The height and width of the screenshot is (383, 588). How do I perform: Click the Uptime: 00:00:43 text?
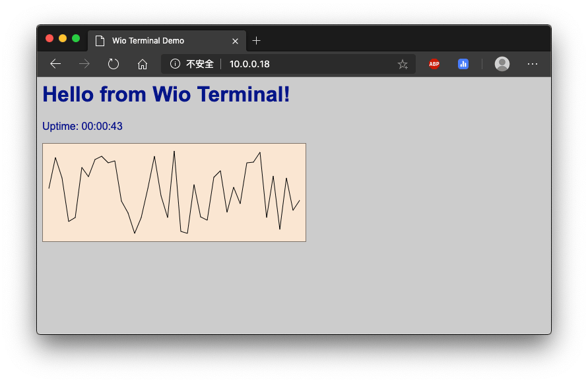tap(82, 127)
